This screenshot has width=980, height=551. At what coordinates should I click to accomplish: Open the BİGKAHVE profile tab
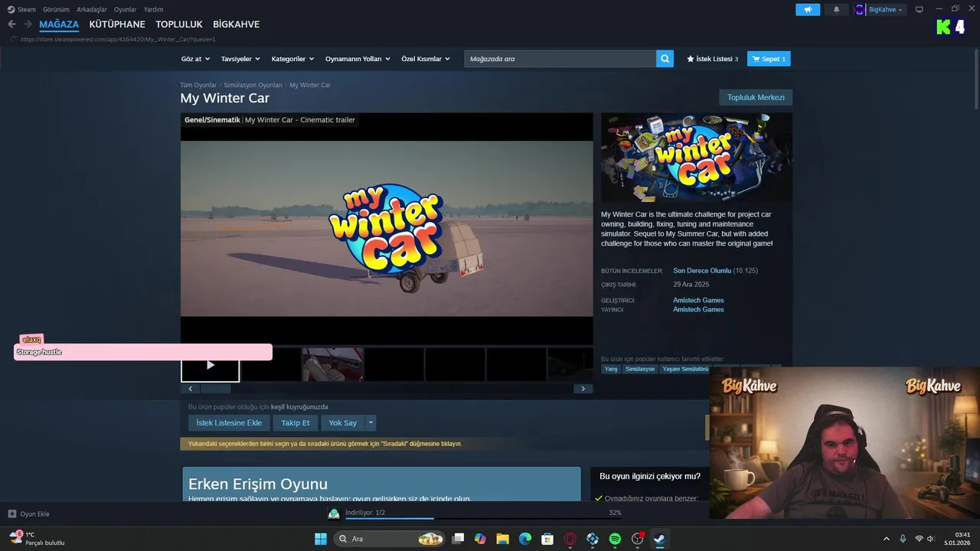pos(236,24)
